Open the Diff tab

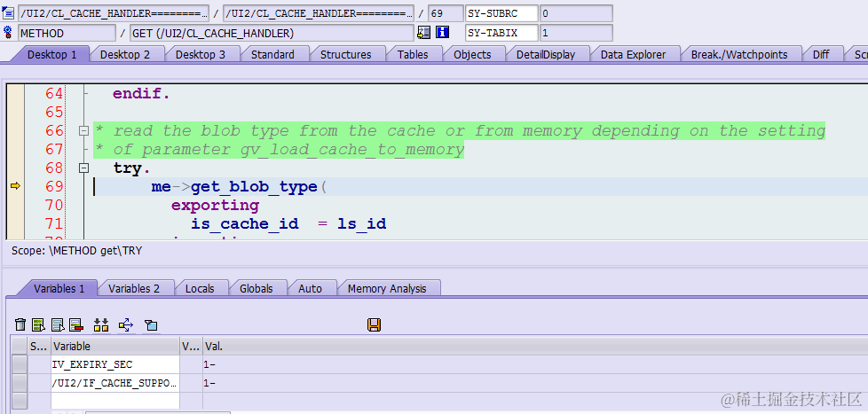pyautogui.click(x=821, y=54)
